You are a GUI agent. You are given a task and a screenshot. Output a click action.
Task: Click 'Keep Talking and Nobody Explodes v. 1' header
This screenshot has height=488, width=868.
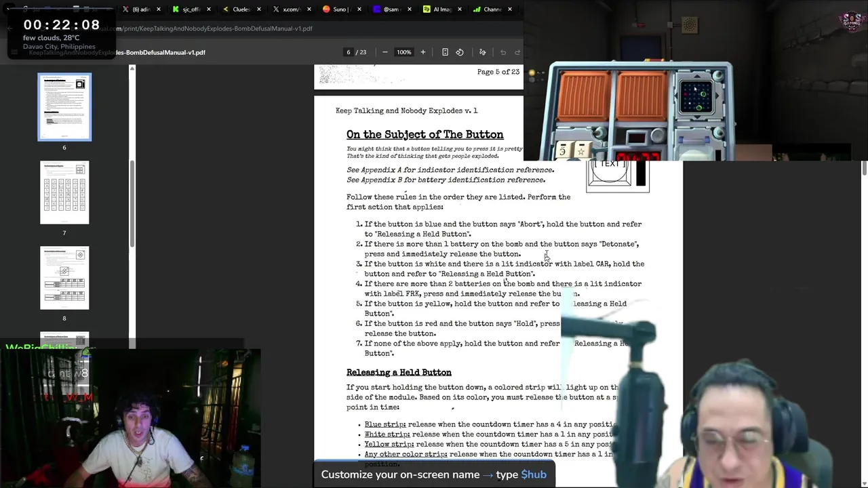tap(407, 110)
